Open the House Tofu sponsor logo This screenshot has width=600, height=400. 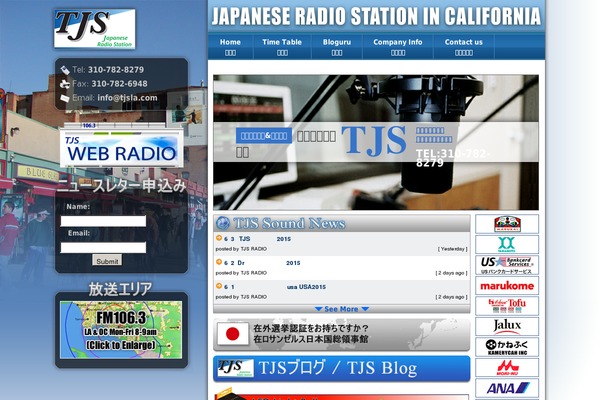tap(507, 306)
